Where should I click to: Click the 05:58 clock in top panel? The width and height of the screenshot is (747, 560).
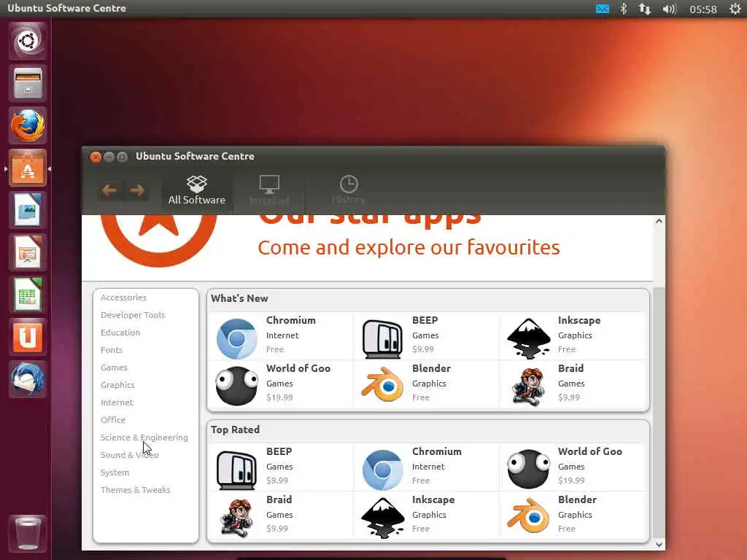tap(703, 9)
